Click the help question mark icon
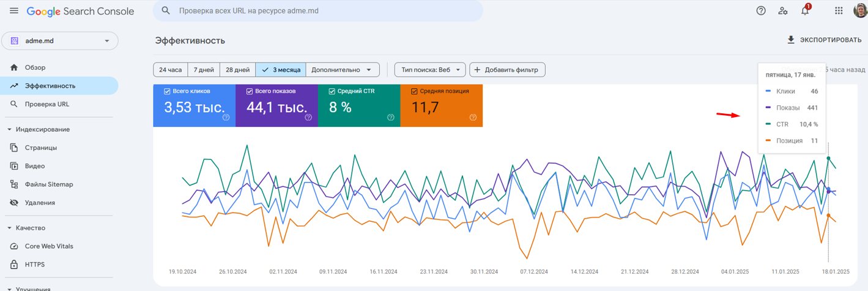Viewport: 868px width, 291px height. coord(761,10)
